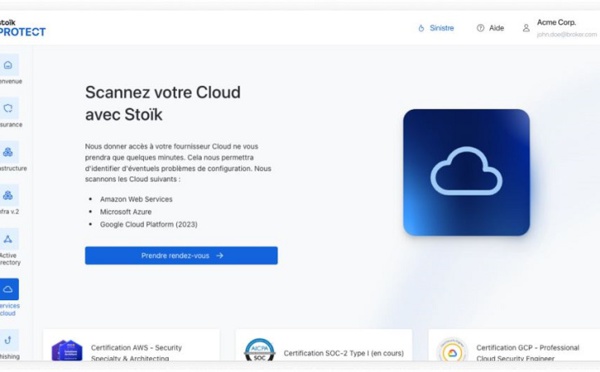Click the Google Cloud certification badge icon

[x=452, y=350]
